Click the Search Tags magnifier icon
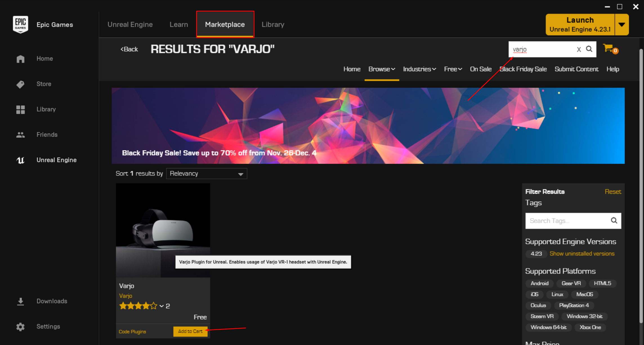This screenshot has width=644, height=345. 614,221
